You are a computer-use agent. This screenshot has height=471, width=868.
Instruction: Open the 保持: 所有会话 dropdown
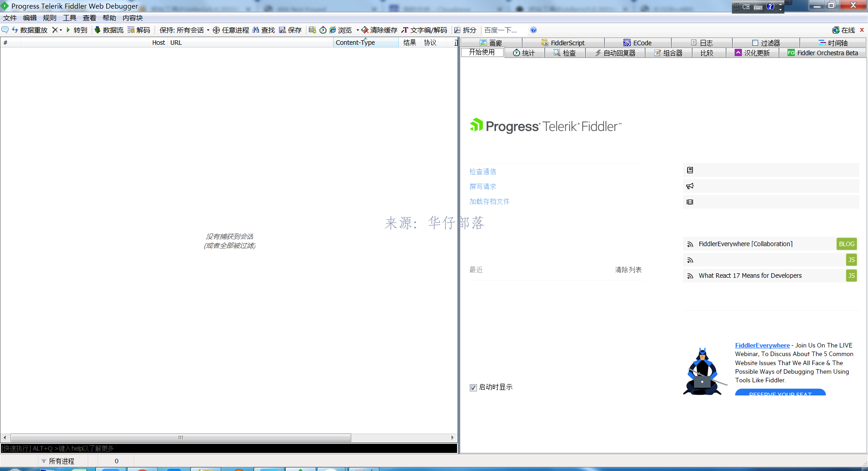coord(184,30)
